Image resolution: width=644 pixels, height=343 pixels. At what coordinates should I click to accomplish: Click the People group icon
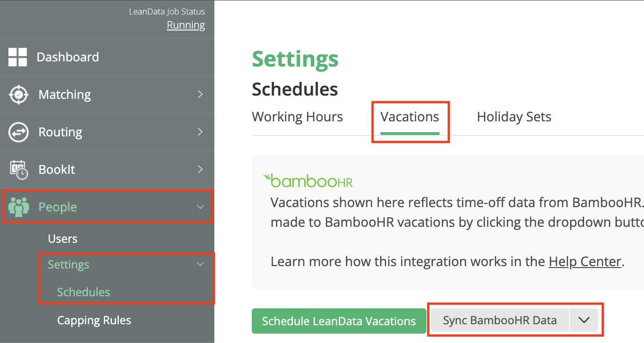tap(19, 207)
